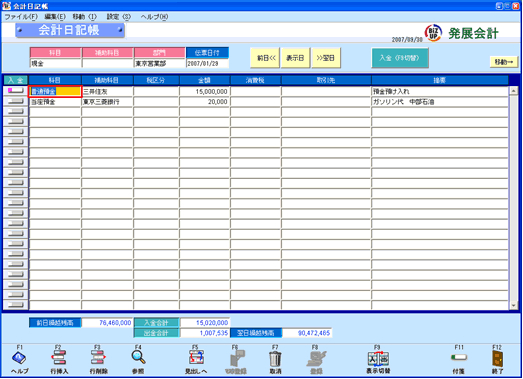Click the scrollbar down arrow of the grid

pos(513,305)
